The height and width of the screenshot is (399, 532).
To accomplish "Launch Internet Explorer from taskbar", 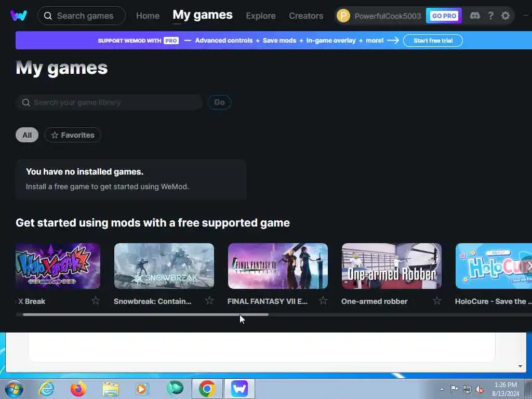I will coord(46,389).
